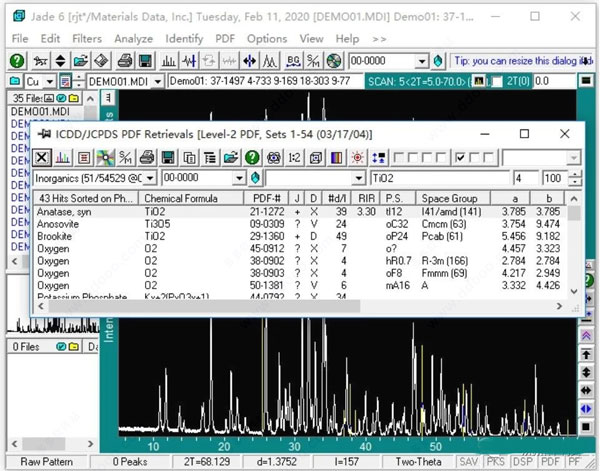Click the copy pages icon in PDF Retrievals toolbar
The image size is (600, 471).
tap(189, 157)
